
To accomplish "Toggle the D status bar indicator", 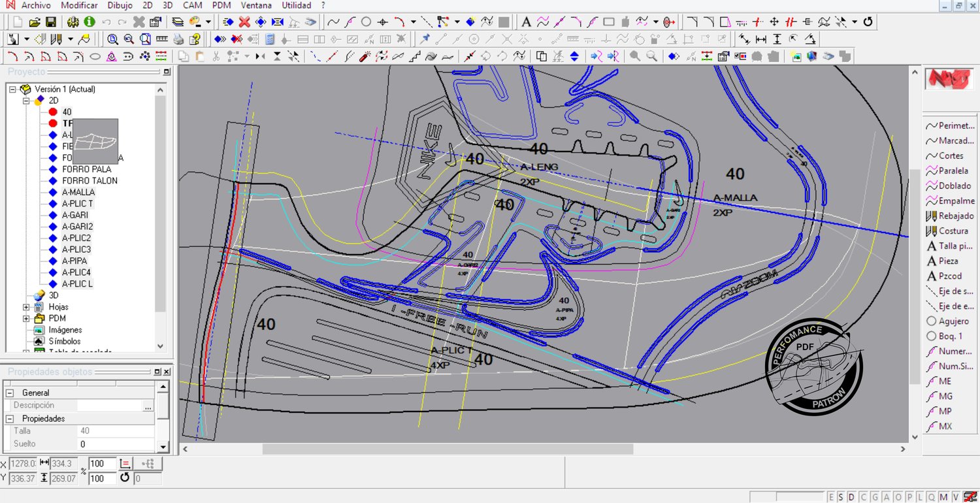I will (851, 497).
